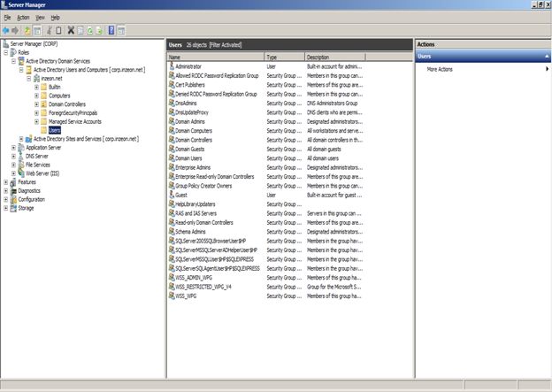The width and height of the screenshot is (552, 392).
Task: Select the Managed Service Accounts folder
Action: tap(75, 121)
